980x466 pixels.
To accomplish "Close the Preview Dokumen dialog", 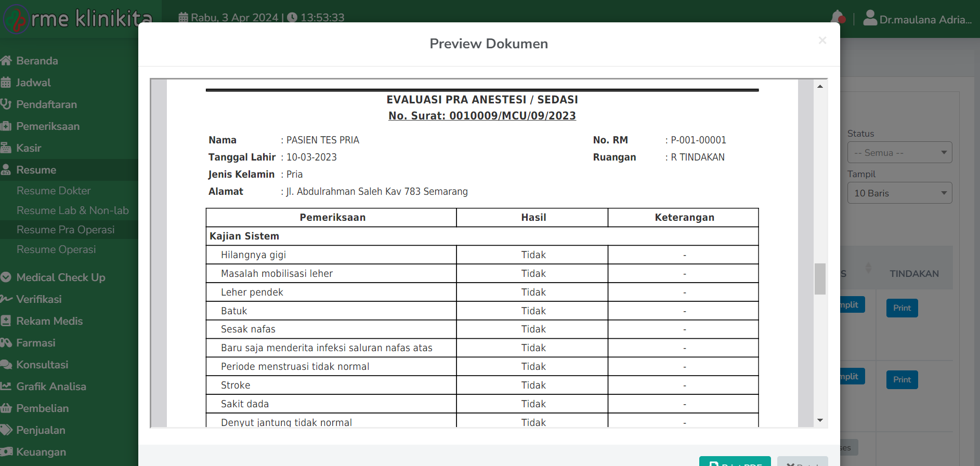I will [822, 41].
